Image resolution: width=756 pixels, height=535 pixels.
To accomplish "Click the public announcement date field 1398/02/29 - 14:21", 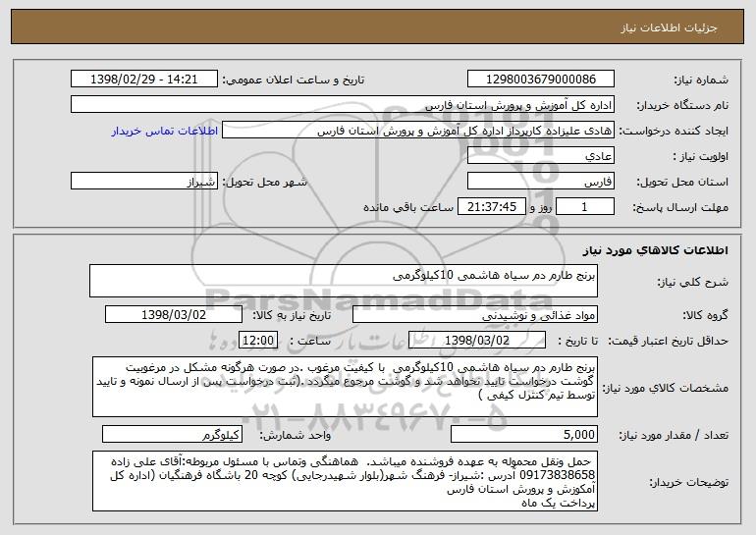I will [144, 80].
